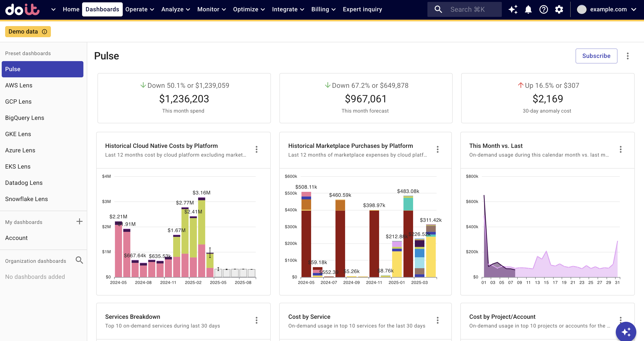Open Historical Cloud Native Costs widget menu
This screenshot has width=644, height=341.
click(x=257, y=149)
